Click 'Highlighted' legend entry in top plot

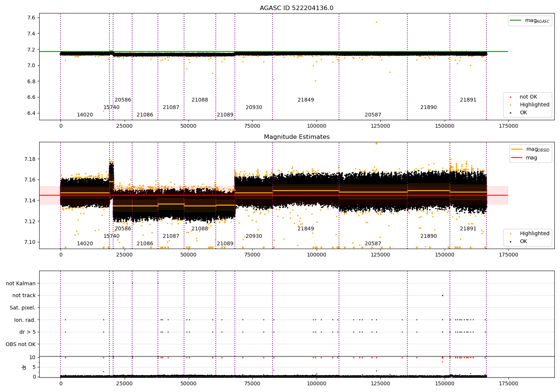click(530, 105)
